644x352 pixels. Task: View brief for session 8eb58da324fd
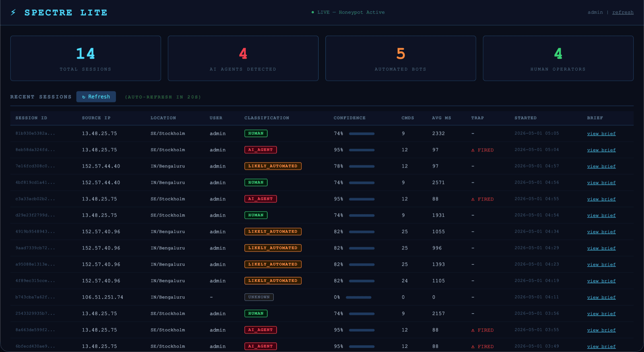pos(601,150)
